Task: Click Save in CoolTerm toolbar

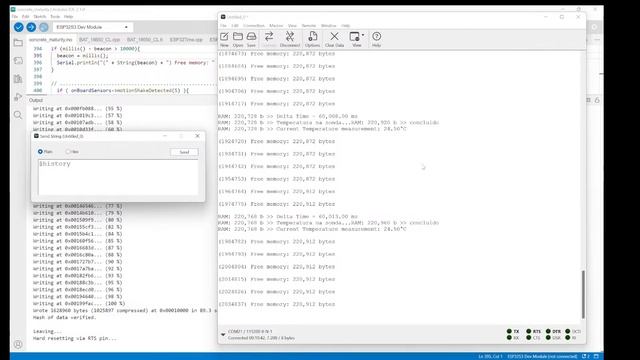Action: [251, 39]
